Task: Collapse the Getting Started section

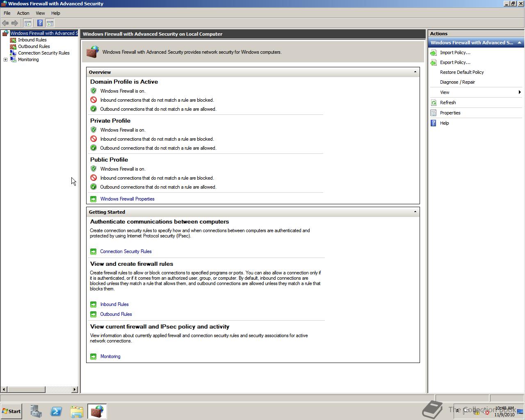Action: pos(415,212)
